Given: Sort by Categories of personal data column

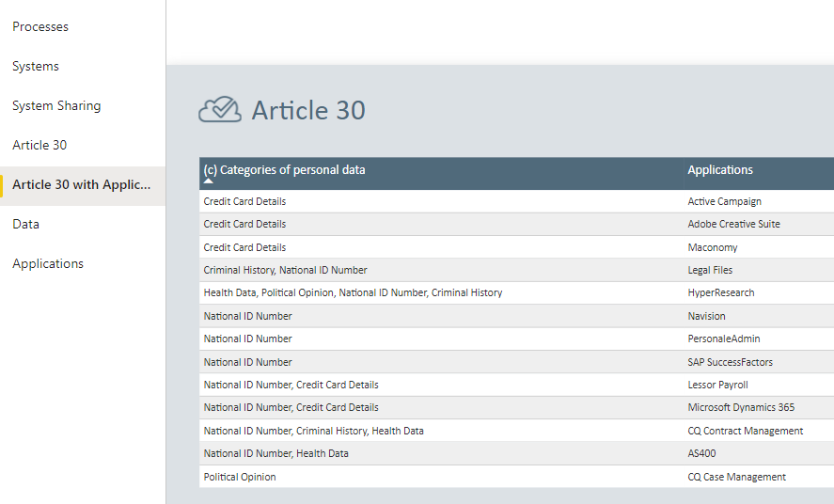Looking at the screenshot, I should [285, 170].
